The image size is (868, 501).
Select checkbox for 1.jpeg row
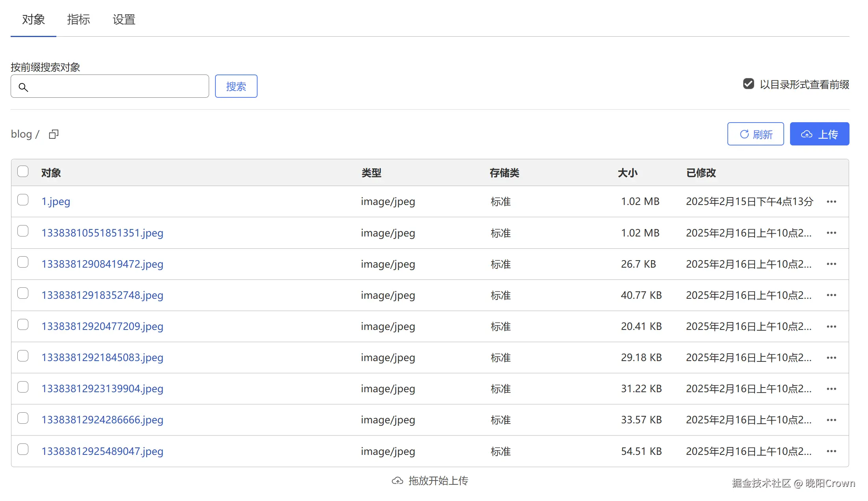pyautogui.click(x=23, y=200)
